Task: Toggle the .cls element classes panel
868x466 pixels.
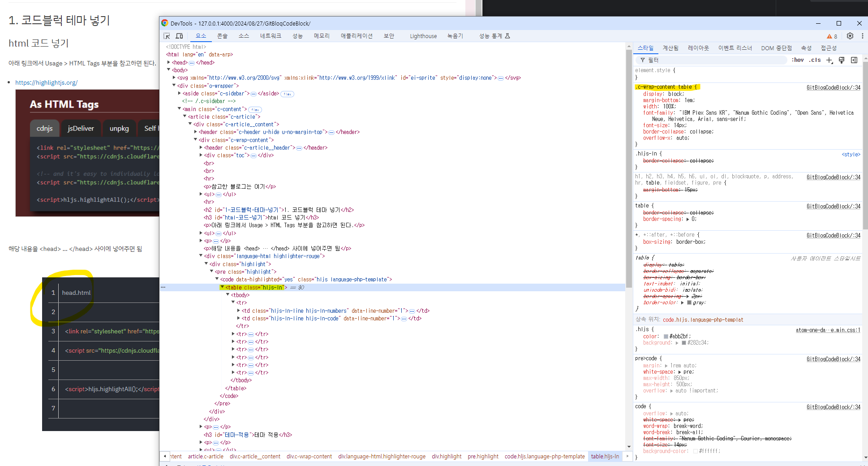Action: (815, 60)
